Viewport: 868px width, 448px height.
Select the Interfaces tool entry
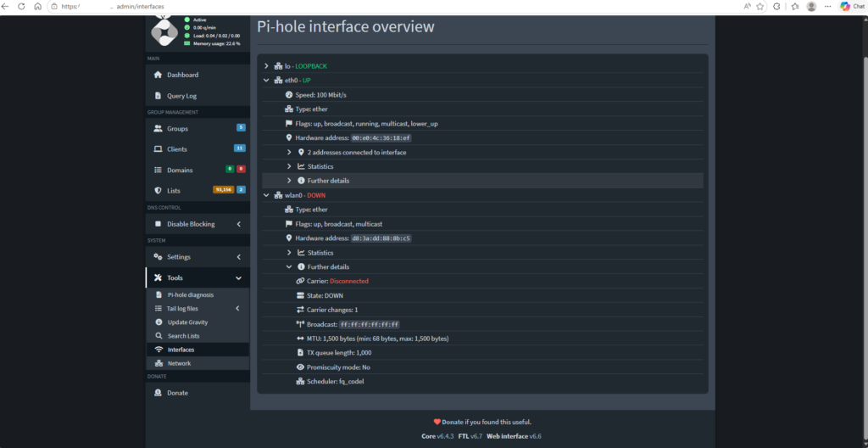pos(197,350)
